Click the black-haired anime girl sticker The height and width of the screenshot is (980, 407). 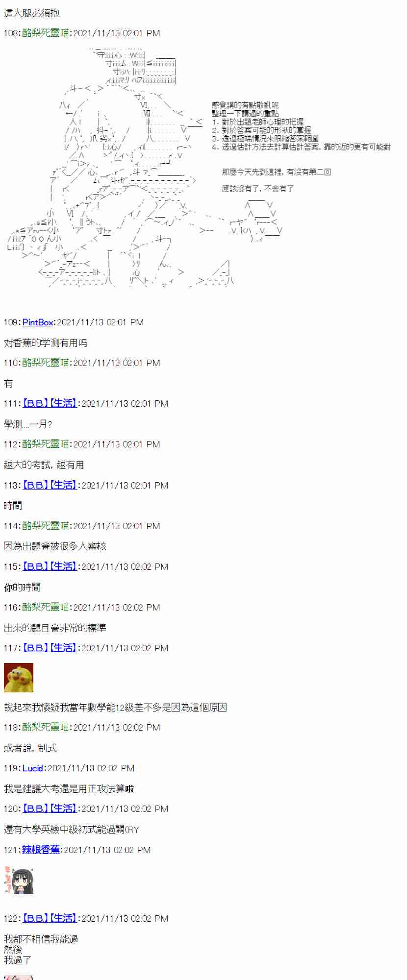[19, 880]
